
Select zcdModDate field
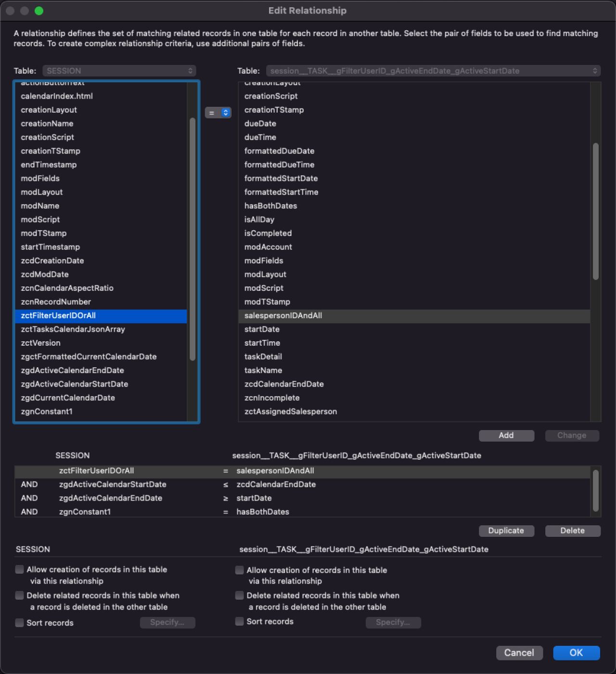[101, 274]
